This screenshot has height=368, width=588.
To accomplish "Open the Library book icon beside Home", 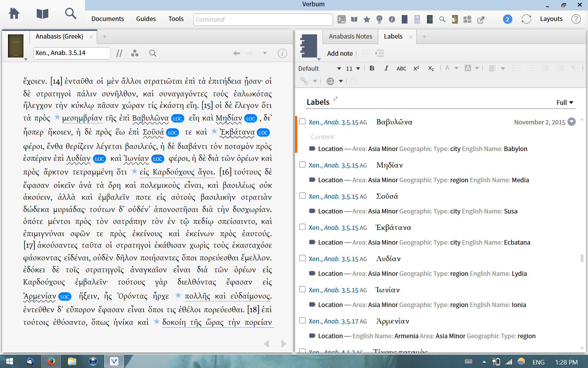I will (x=42, y=14).
